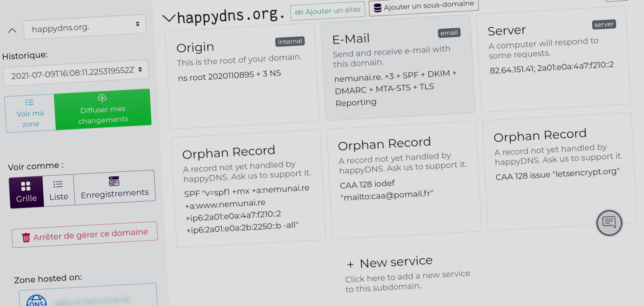Click the grid icon above Grille
This screenshot has height=306, width=644.
click(26, 186)
